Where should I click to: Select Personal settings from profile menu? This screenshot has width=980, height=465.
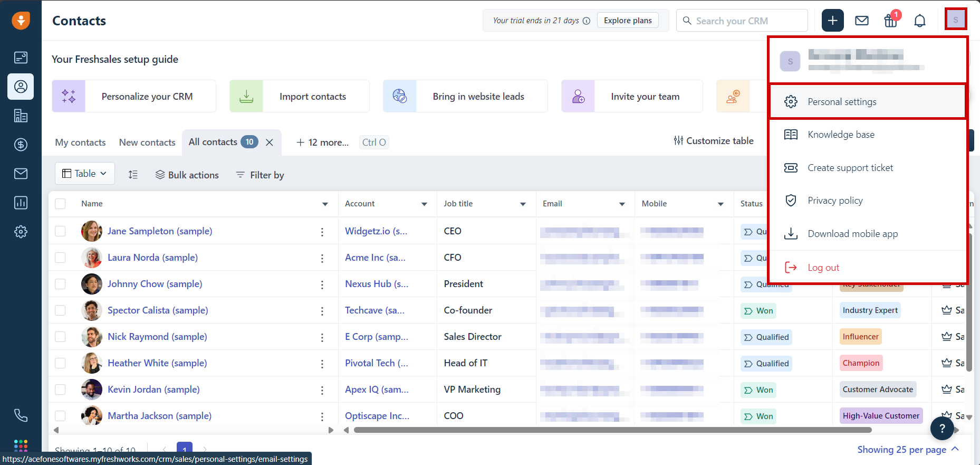tap(868, 101)
